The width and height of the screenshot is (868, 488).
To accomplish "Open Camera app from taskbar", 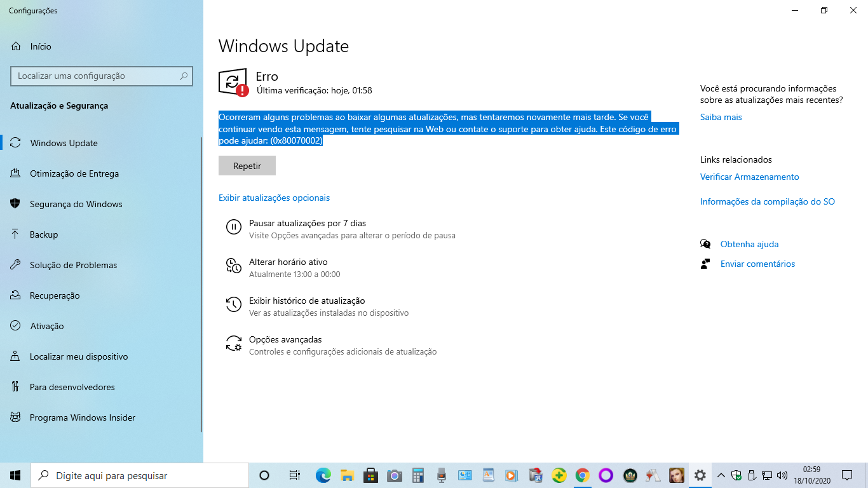I will [x=394, y=475].
